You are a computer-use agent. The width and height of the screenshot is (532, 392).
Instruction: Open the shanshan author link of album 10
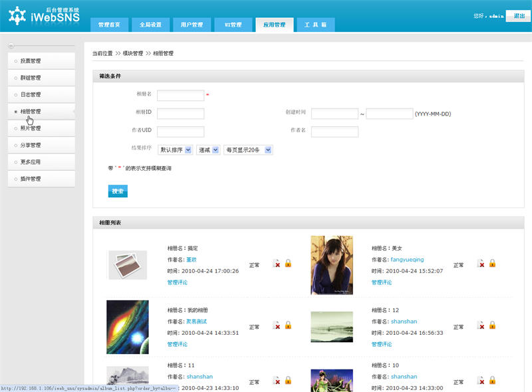coord(404,377)
